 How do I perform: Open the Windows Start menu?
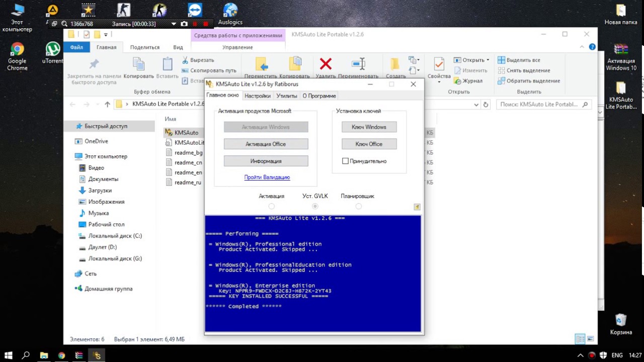[8, 355]
